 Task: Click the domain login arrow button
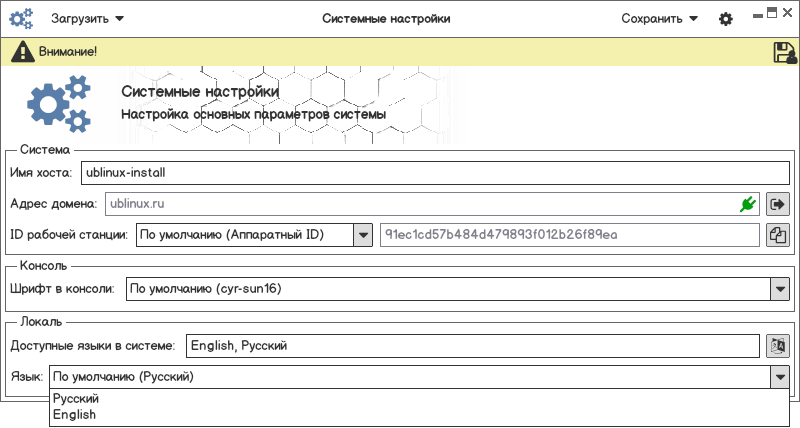pyautogui.click(x=778, y=204)
